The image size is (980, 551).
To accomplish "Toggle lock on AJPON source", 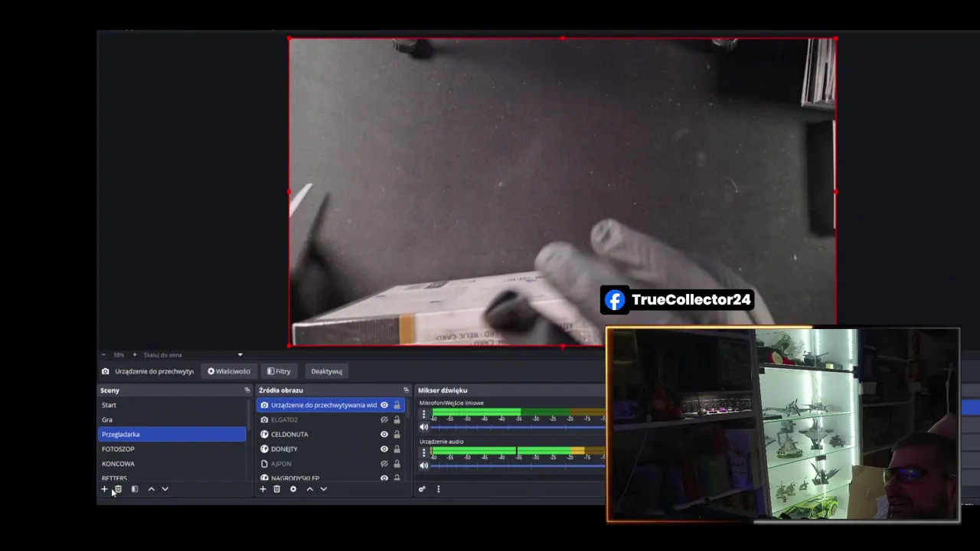I will [x=397, y=464].
